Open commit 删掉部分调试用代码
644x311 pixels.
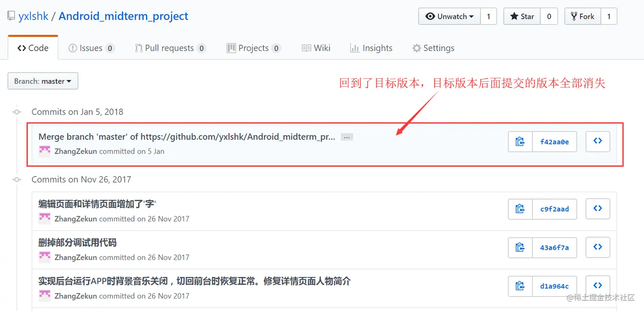[x=77, y=243]
